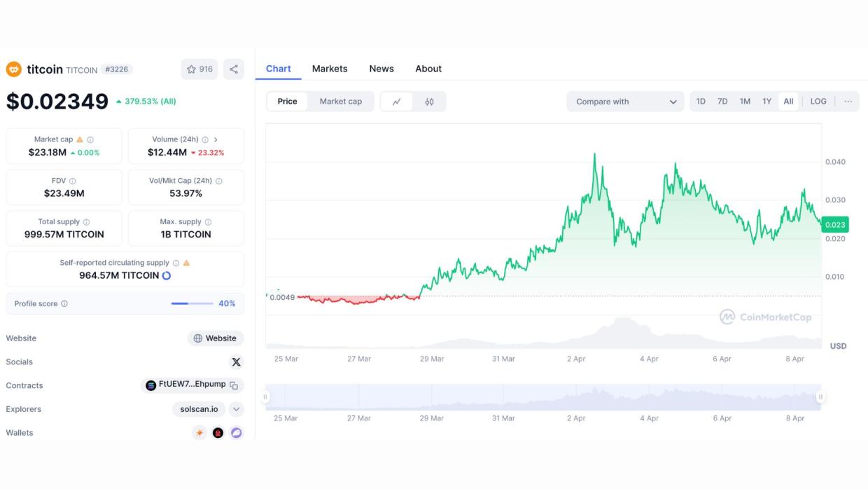This screenshot has height=489, width=868.
Task: Click the $12.44M volume value
Action: click(x=167, y=152)
